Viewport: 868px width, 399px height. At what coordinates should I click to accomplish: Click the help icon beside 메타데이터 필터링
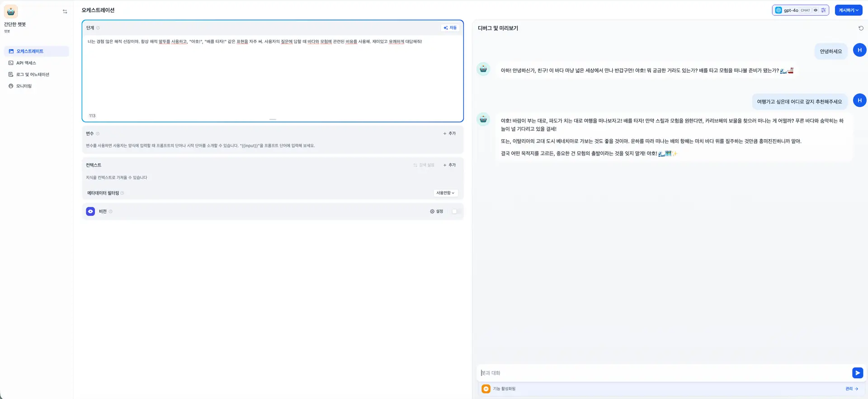click(x=122, y=193)
